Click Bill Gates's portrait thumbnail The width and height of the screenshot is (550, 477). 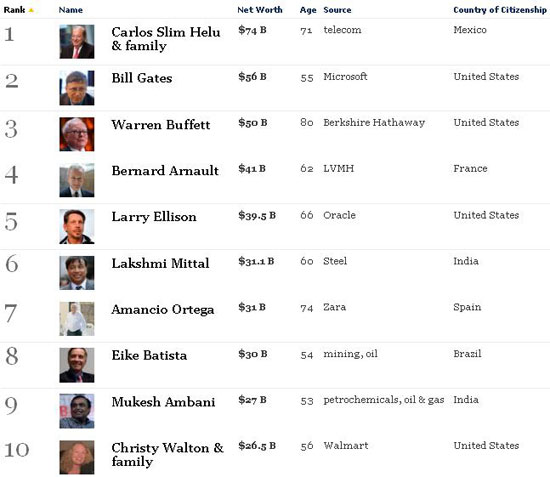click(x=77, y=88)
